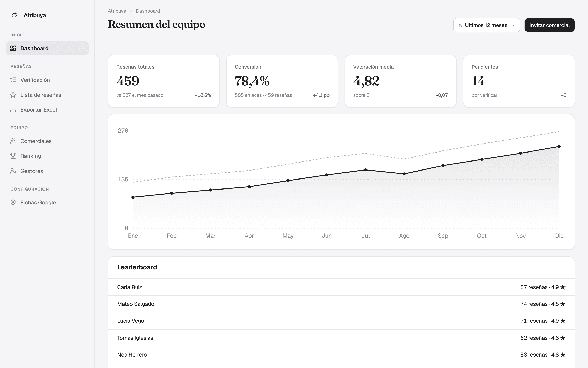Click the Ago data point on solid line
Screen dimensions: 588x368
pos(404,174)
